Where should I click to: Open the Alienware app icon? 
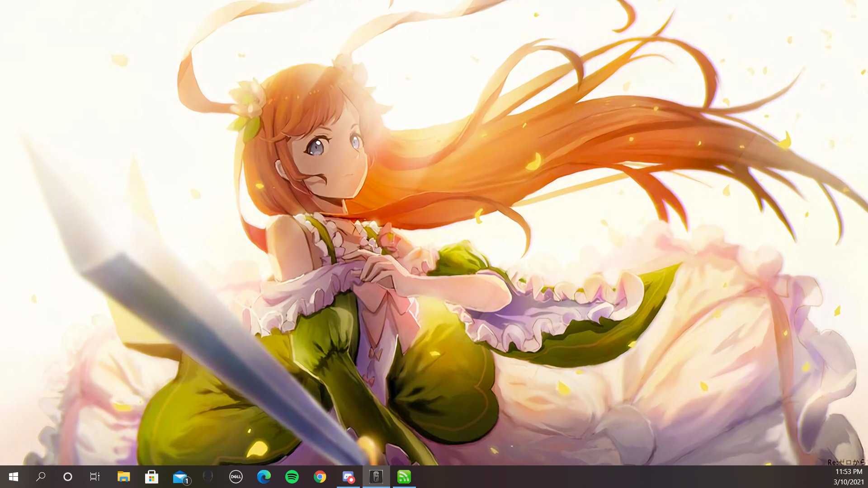click(x=208, y=477)
